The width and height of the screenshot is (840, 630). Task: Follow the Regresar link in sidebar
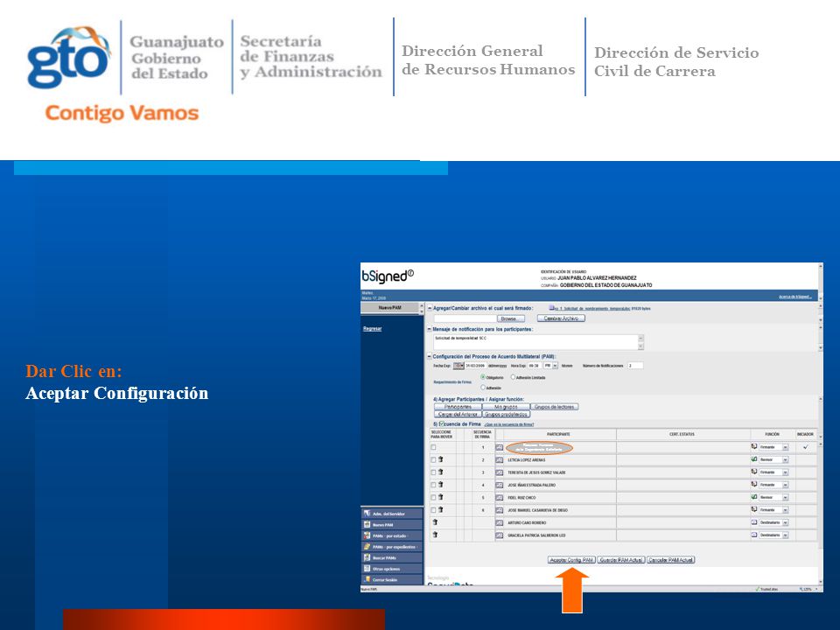(x=373, y=329)
